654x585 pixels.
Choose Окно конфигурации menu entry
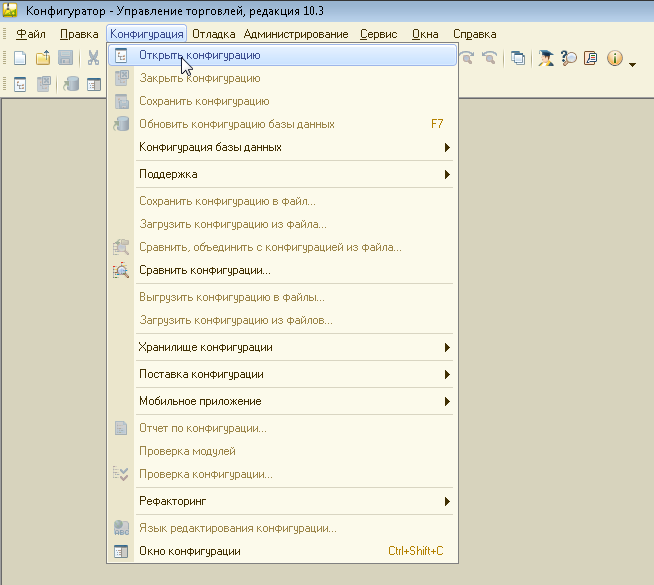(x=282, y=551)
